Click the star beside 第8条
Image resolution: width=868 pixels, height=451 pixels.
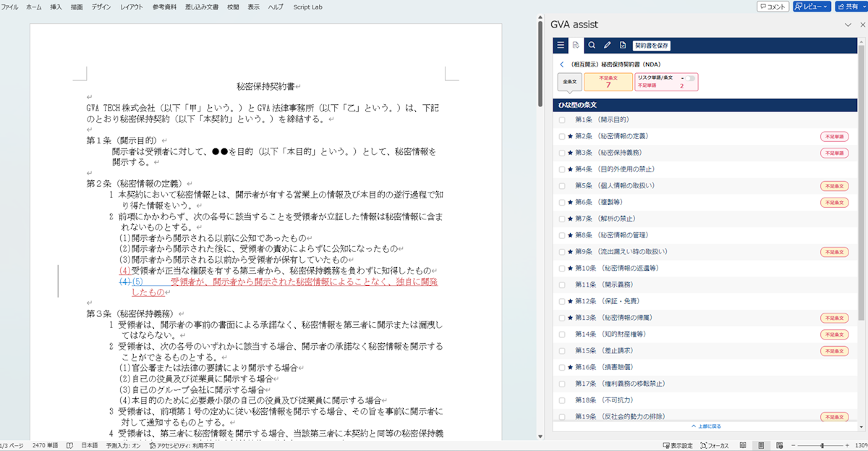click(x=570, y=235)
